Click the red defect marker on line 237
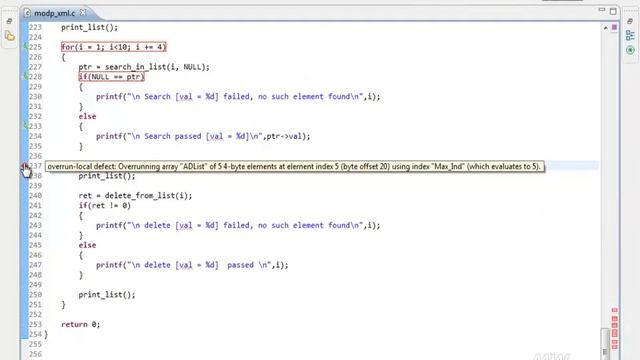Screen dimensions: 640x360 (24, 166)
